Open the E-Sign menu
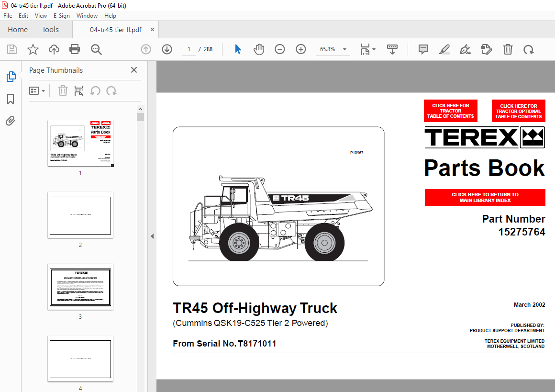The width and height of the screenshot is (555, 392). click(x=62, y=16)
